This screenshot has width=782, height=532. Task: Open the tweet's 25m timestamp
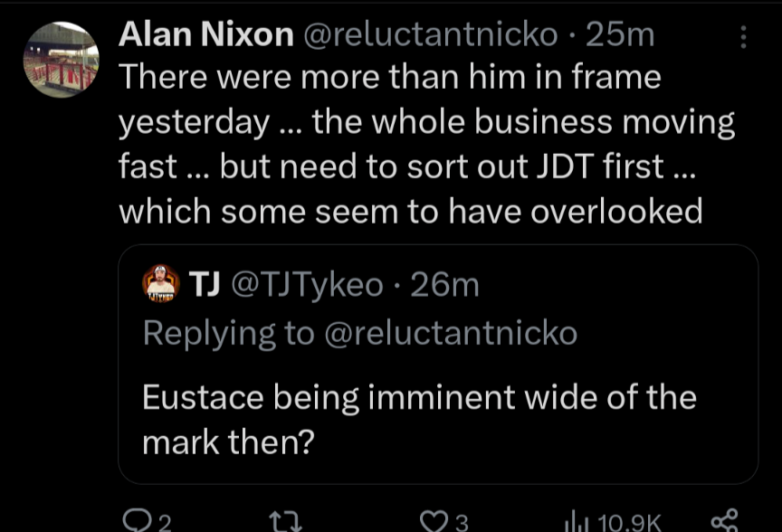pyautogui.click(x=620, y=35)
